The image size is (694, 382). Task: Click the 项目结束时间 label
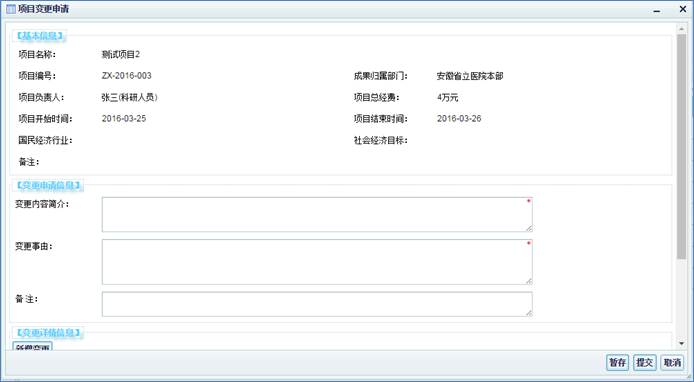coord(381,119)
